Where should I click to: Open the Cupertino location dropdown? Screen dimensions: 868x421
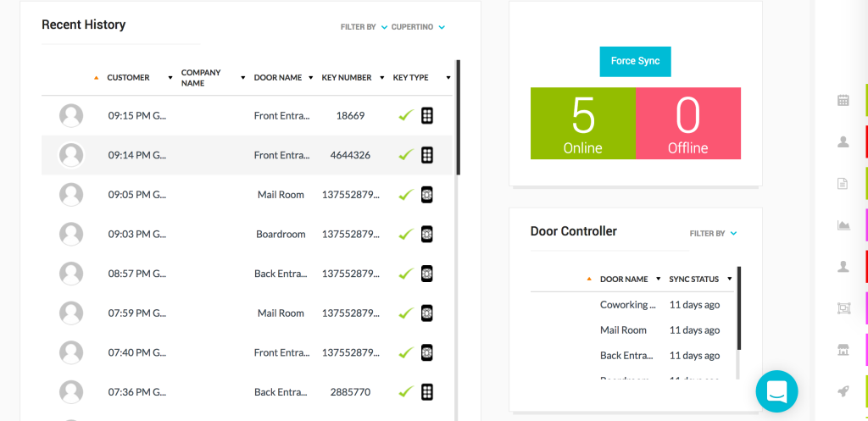tap(418, 26)
